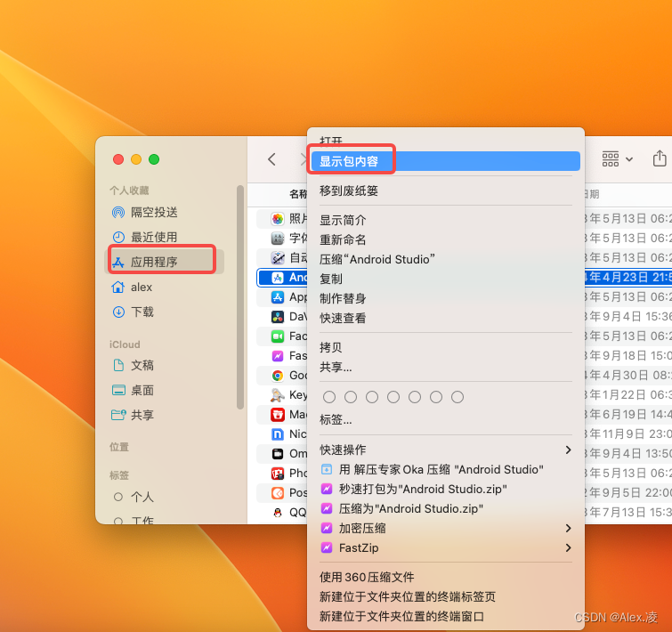Open the iCloud Shared folder icon

(118, 415)
